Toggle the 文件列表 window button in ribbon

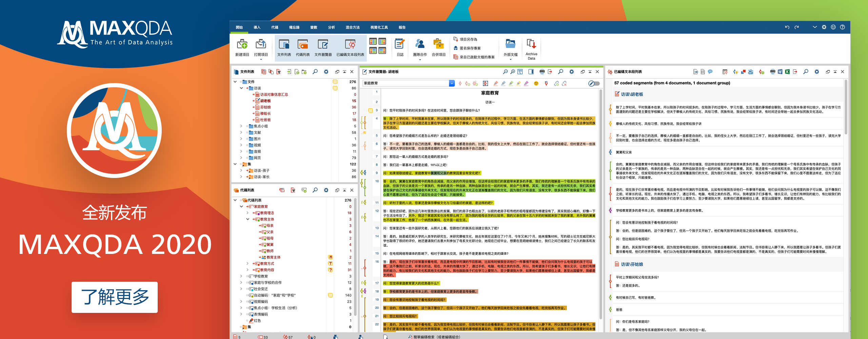pos(284,48)
